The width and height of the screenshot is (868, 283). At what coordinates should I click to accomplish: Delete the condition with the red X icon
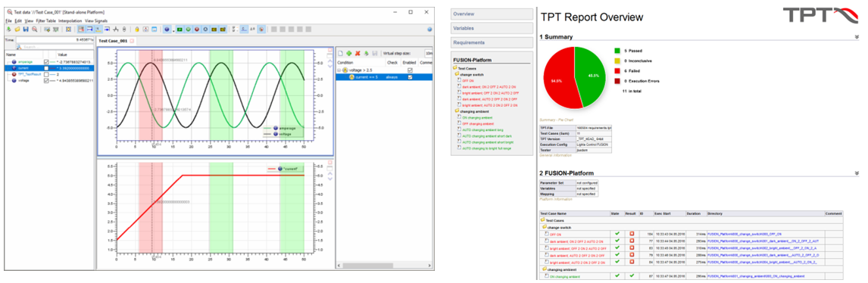pyautogui.click(x=358, y=53)
